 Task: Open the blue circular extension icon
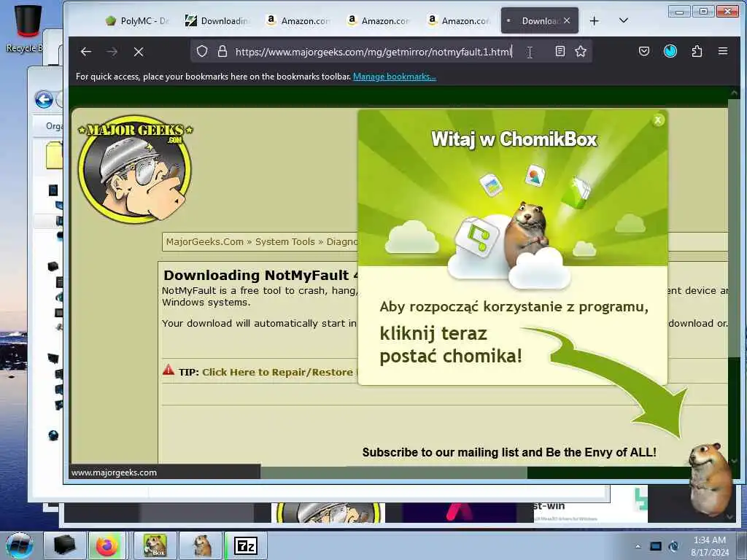click(x=670, y=52)
